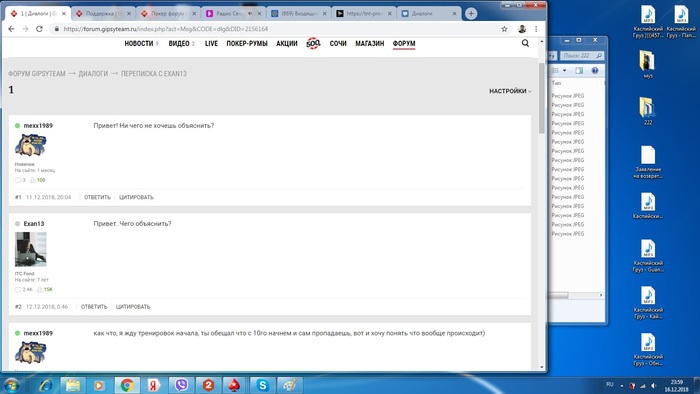Open СОЧИ in site navigation

(x=338, y=43)
